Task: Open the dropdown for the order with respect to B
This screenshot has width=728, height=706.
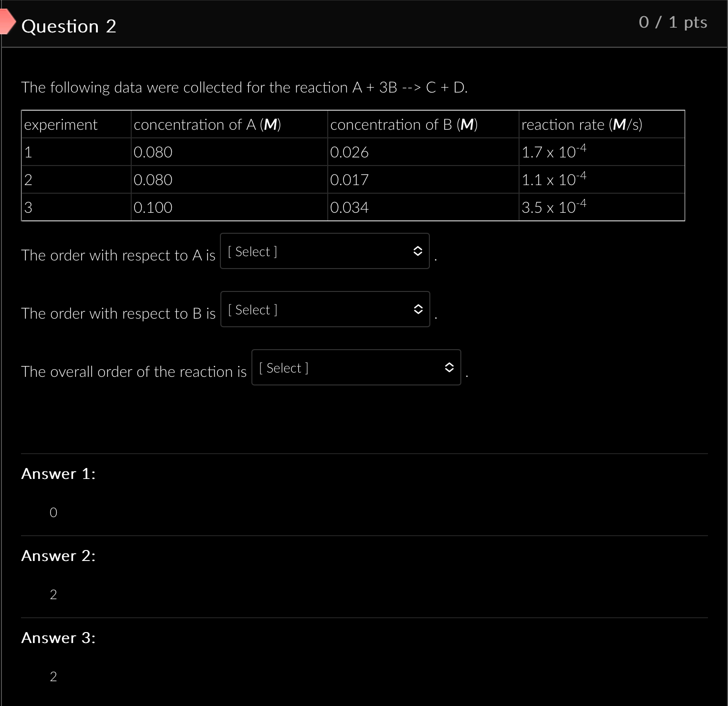Action: click(x=325, y=310)
